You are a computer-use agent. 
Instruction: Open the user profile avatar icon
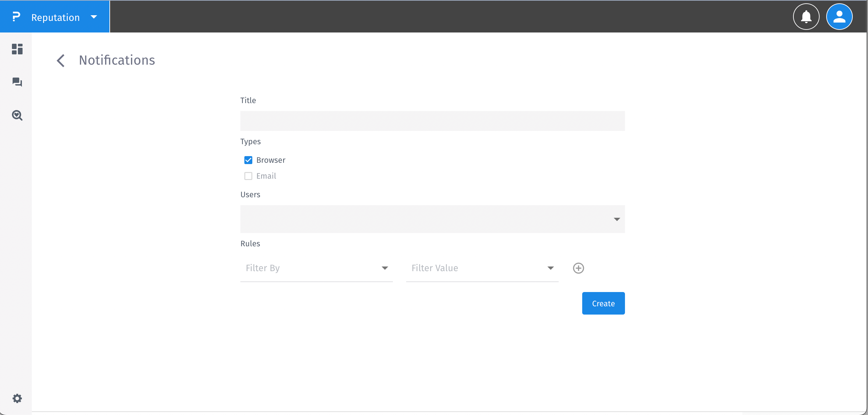pos(839,17)
